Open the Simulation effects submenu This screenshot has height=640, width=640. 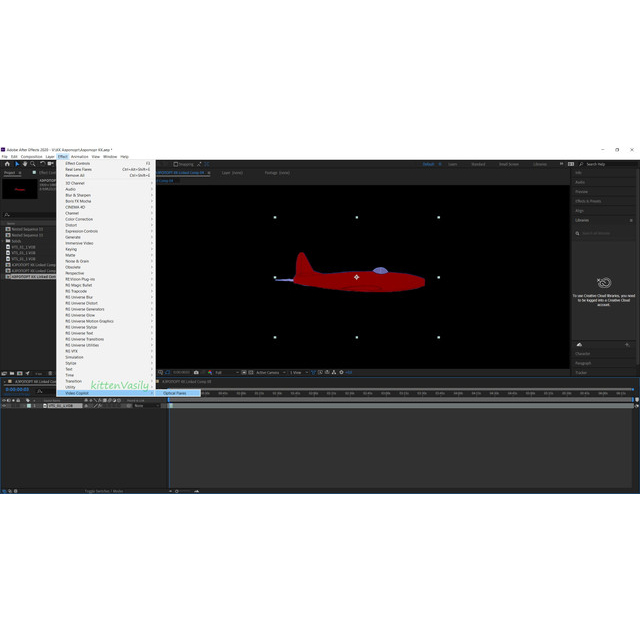pos(108,357)
